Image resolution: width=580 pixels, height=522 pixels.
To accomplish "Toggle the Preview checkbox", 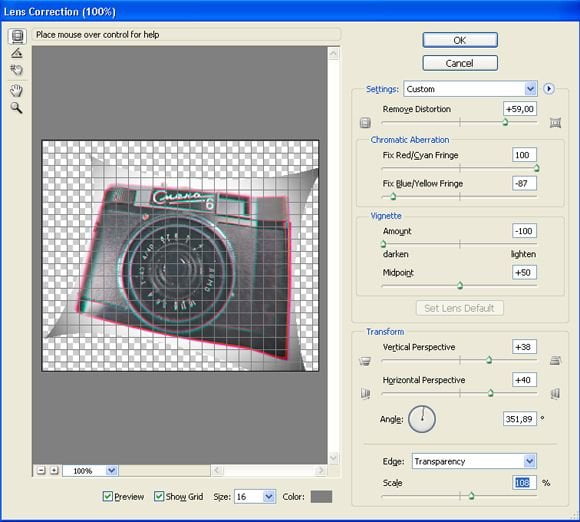I will pos(108,496).
